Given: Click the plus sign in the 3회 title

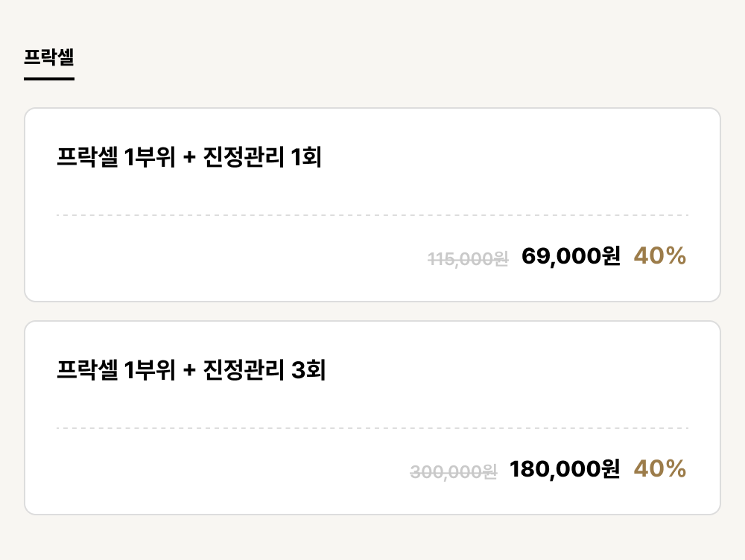Looking at the screenshot, I should [189, 370].
